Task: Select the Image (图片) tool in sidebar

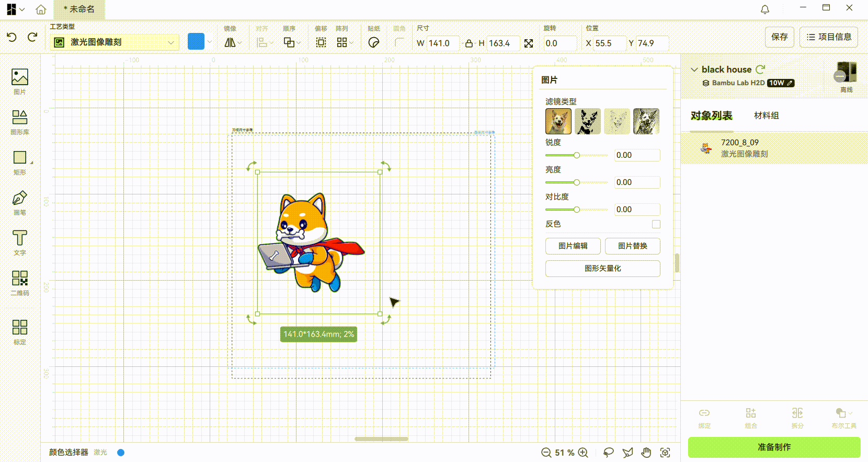Action: pos(20,82)
